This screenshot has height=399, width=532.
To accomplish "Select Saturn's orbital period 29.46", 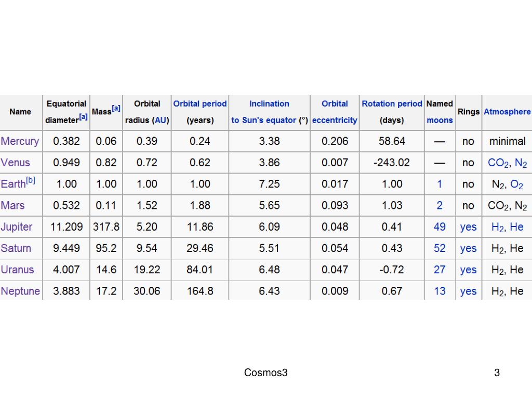I will (200, 248).
